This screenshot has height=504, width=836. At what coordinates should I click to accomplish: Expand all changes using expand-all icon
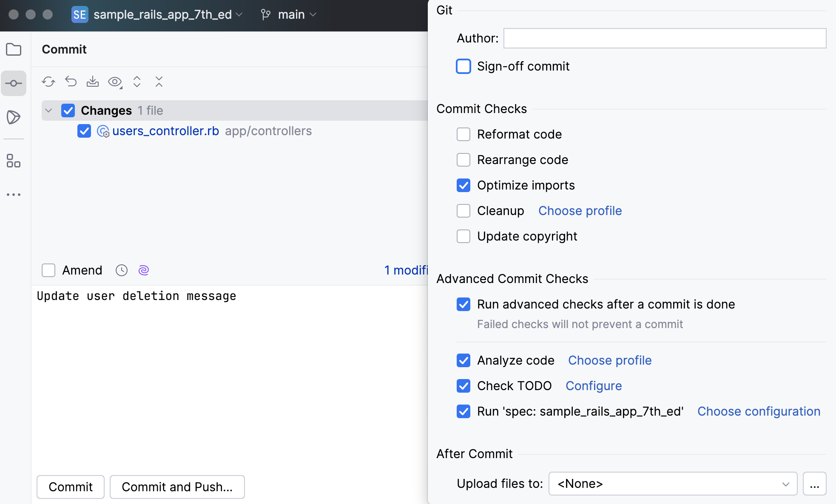click(x=137, y=82)
